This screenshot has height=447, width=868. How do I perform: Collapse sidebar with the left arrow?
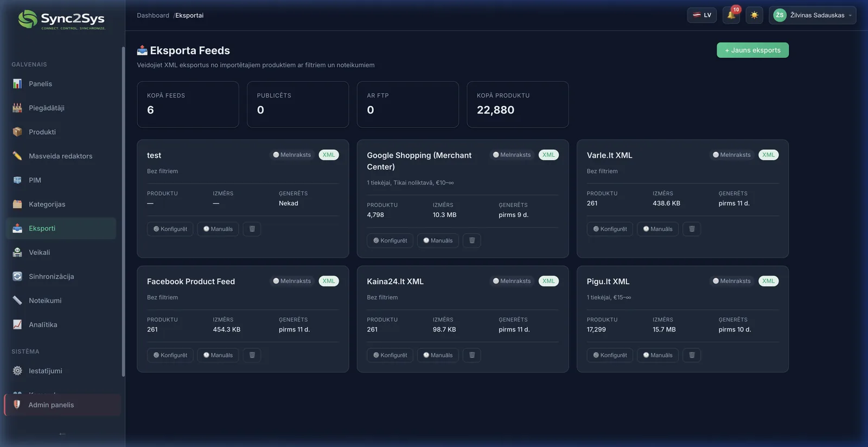coord(62,433)
